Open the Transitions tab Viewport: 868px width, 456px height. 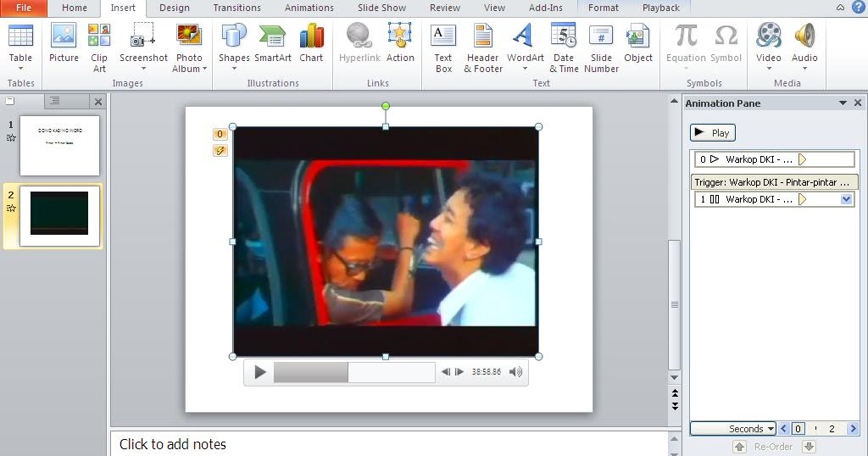(x=237, y=8)
